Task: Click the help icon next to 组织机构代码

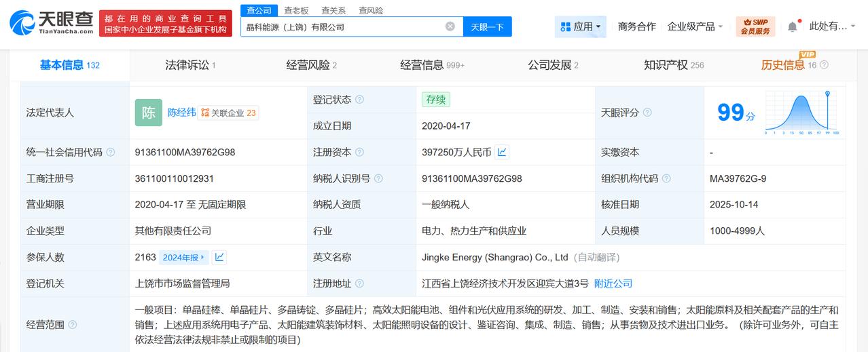Action: (x=666, y=179)
